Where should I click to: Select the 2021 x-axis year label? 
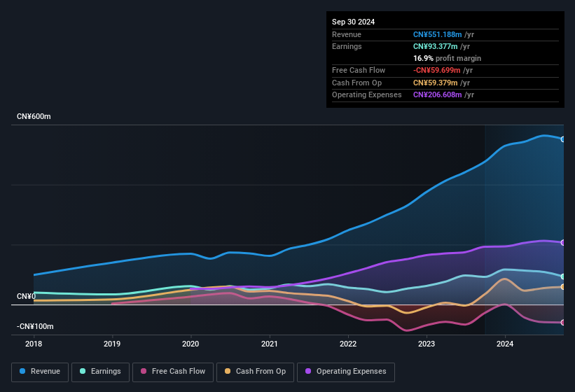(x=270, y=344)
